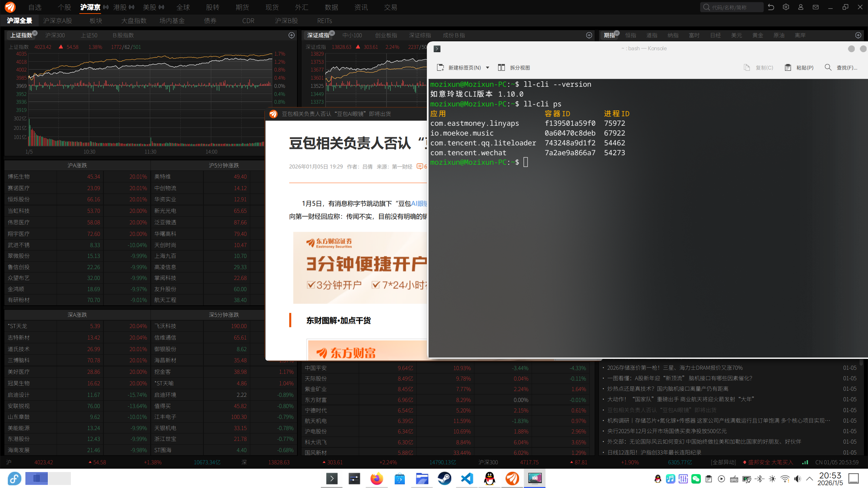Image resolution: width=868 pixels, height=488 pixels.
Task: Close the 上证指数 tab with its x
Action: pyautogui.click(x=35, y=33)
